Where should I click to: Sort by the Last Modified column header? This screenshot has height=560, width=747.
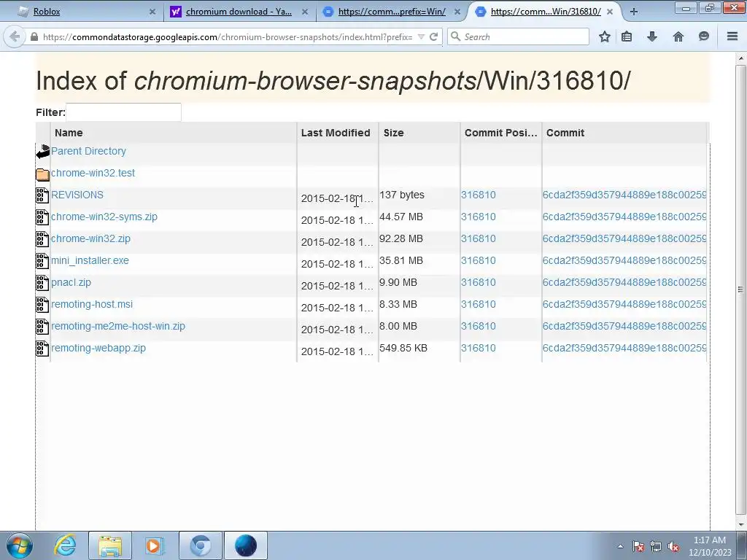point(338,133)
